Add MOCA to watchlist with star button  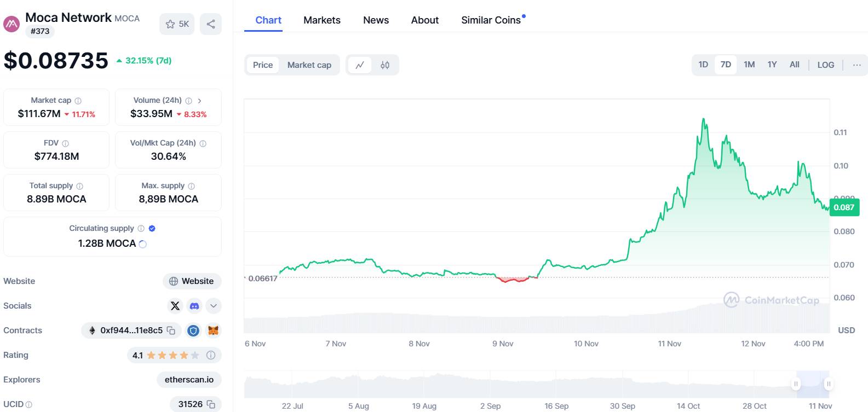[177, 24]
